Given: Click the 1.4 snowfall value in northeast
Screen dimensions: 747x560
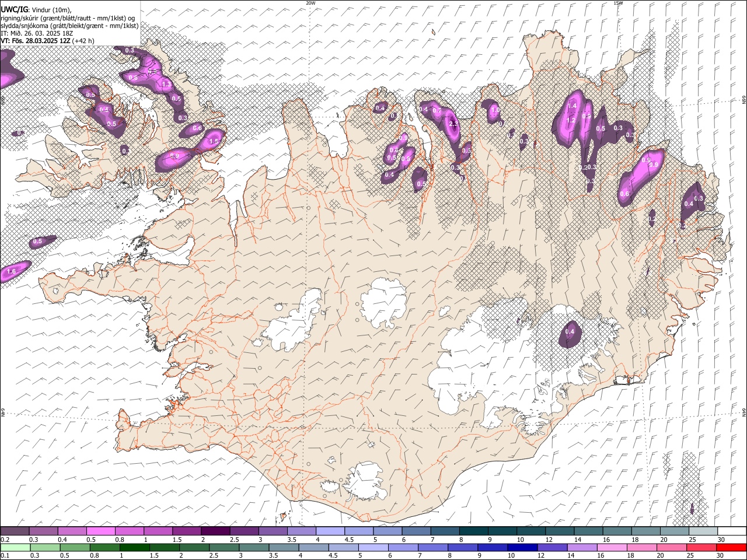Looking at the screenshot, I should point(573,106).
